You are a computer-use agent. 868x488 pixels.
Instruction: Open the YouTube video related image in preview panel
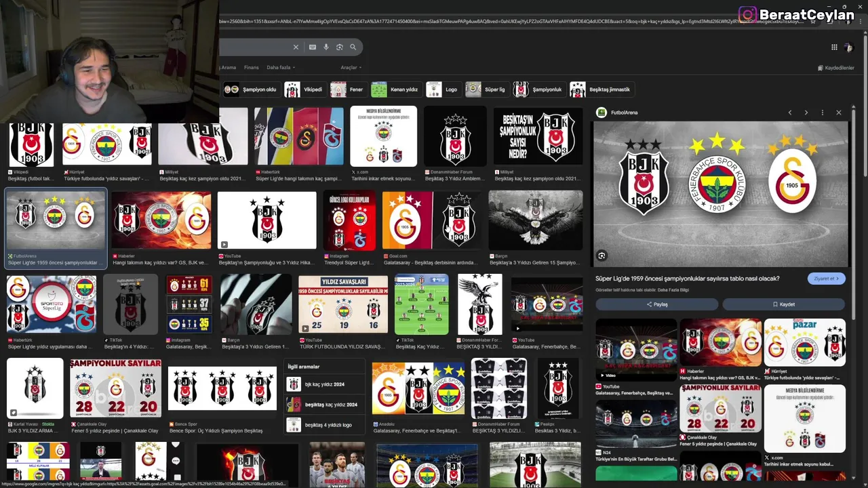[x=636, y=348]
